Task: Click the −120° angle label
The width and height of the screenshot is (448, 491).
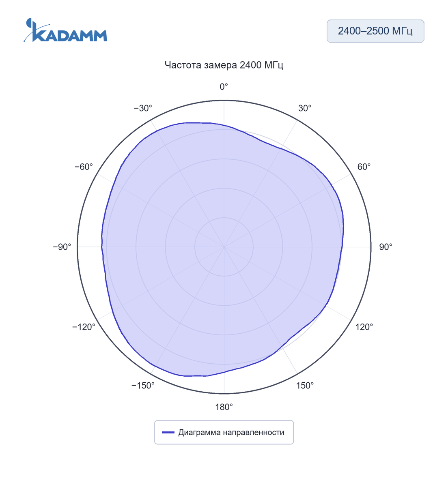Action: (x=84, y=327)
